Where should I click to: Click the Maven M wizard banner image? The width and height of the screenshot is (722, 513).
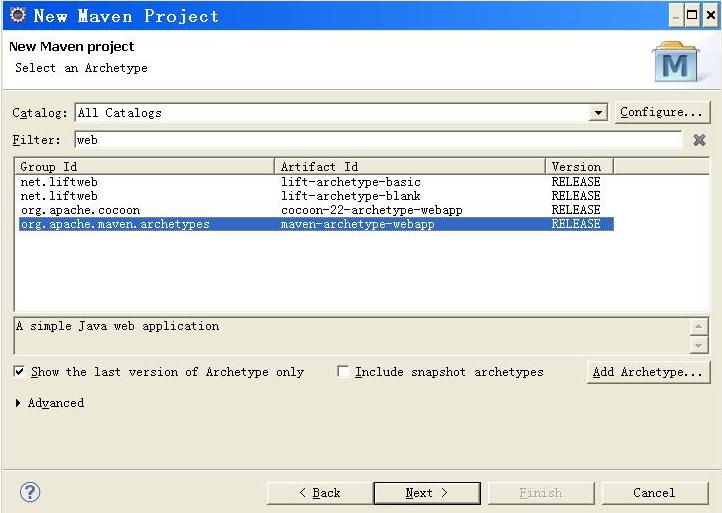pyautogui.click(x=675, y=62)
